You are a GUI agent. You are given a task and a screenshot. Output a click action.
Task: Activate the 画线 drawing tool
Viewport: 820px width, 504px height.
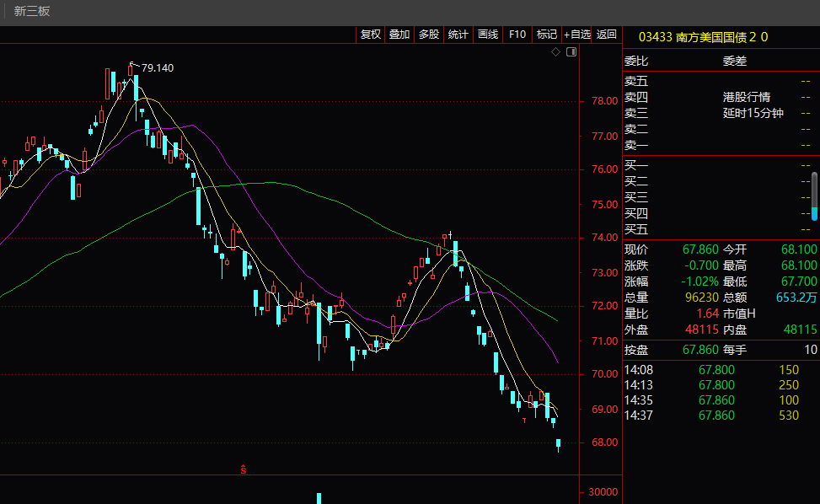point(488,35)
